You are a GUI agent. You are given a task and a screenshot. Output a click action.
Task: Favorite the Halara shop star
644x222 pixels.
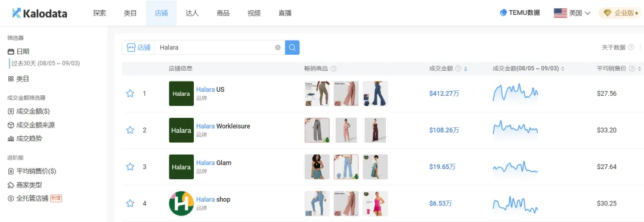[130, 203]
